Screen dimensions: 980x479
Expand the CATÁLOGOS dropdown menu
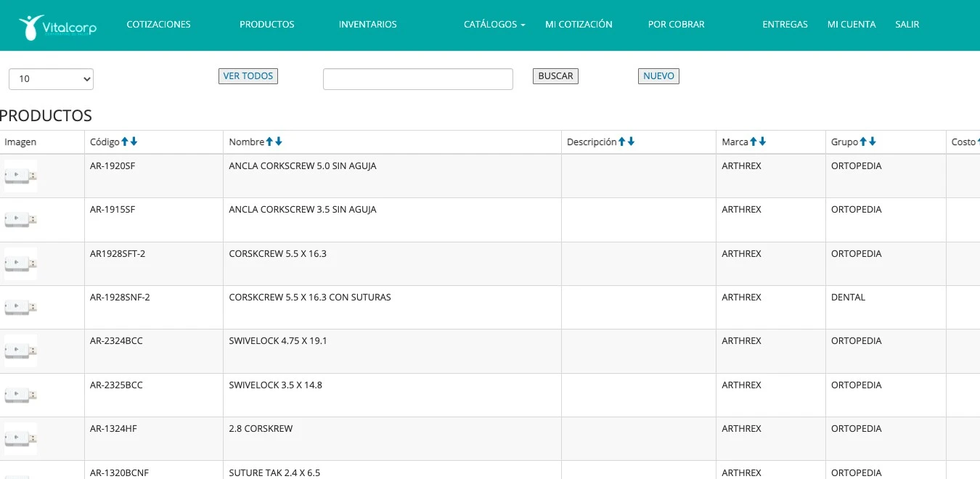coord(494,25)
